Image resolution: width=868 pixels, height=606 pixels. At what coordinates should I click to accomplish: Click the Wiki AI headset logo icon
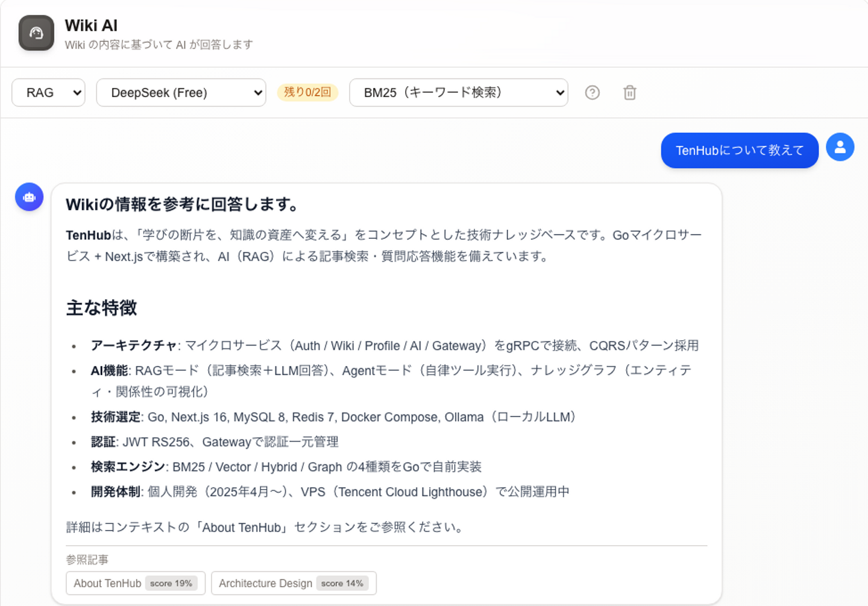pyautogui.click(x=36, y=33)
